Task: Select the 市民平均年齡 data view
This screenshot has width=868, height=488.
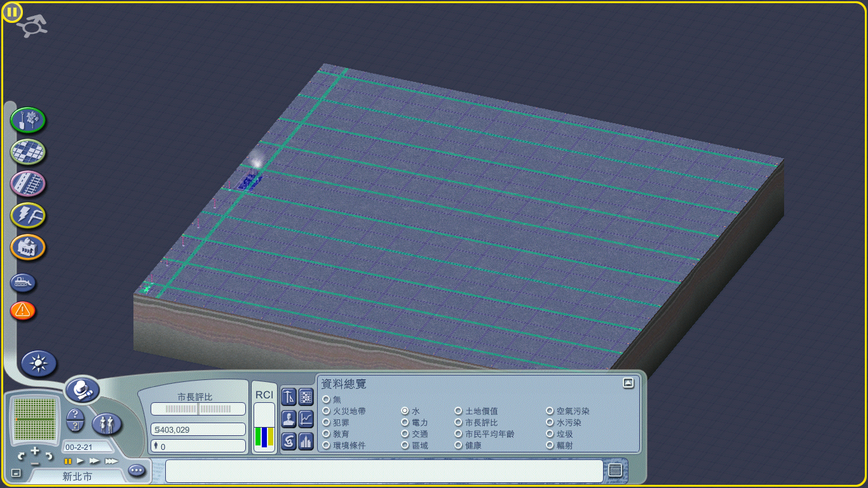Action: tap(458, 434)
